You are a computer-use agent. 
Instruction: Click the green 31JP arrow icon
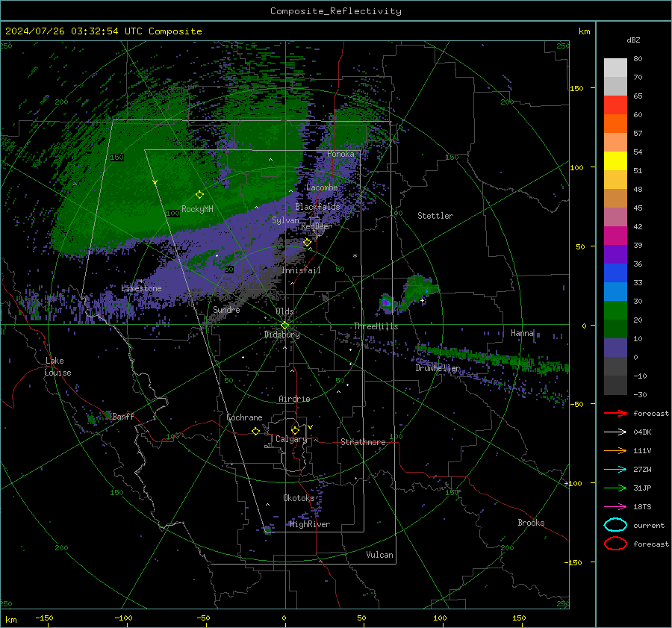(615, 488)
